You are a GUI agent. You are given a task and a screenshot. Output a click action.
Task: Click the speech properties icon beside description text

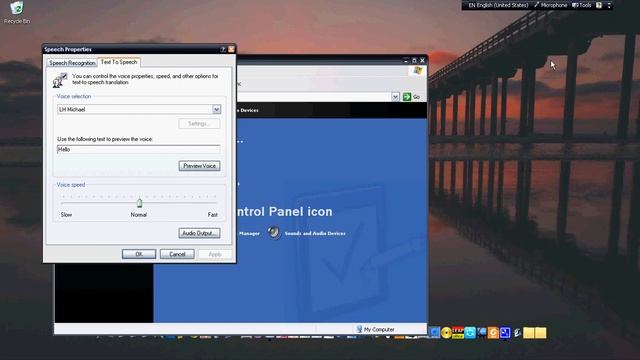tap(60, 80)
